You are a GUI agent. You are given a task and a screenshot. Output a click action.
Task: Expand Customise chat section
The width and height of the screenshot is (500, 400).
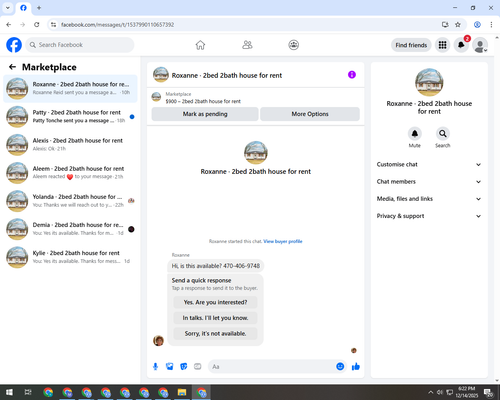coord(429,164)
